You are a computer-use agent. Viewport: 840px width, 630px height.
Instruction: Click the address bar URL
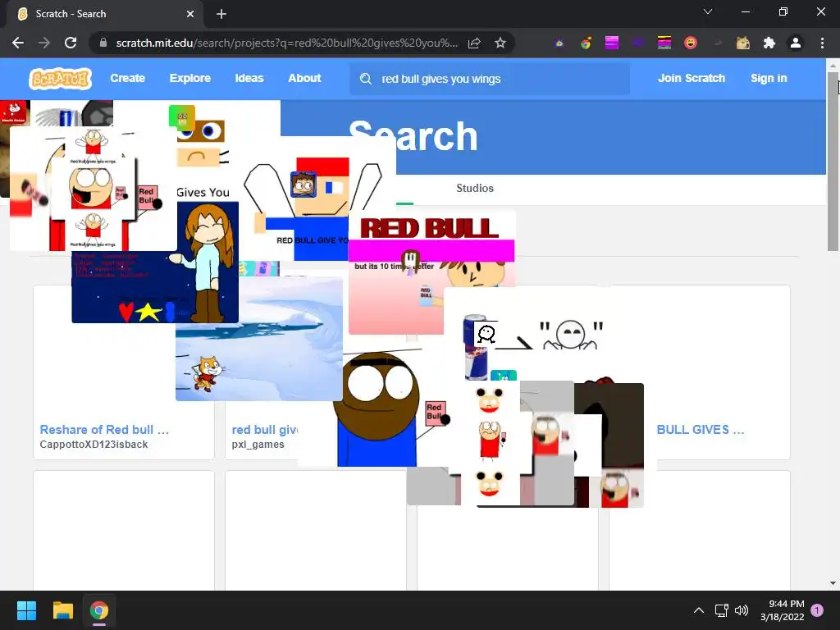[x=286, y=43]
